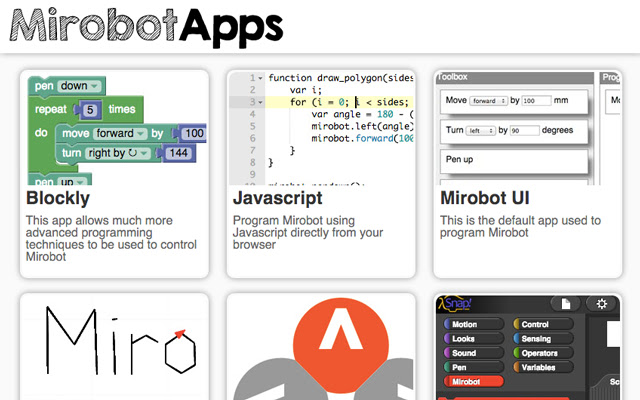Click the repeat count 5 block

point(90,110)
